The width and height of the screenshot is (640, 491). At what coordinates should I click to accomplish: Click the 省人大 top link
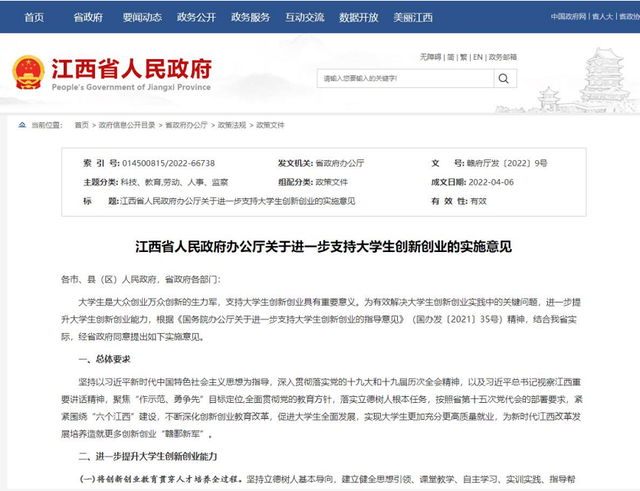click(602, 16)
